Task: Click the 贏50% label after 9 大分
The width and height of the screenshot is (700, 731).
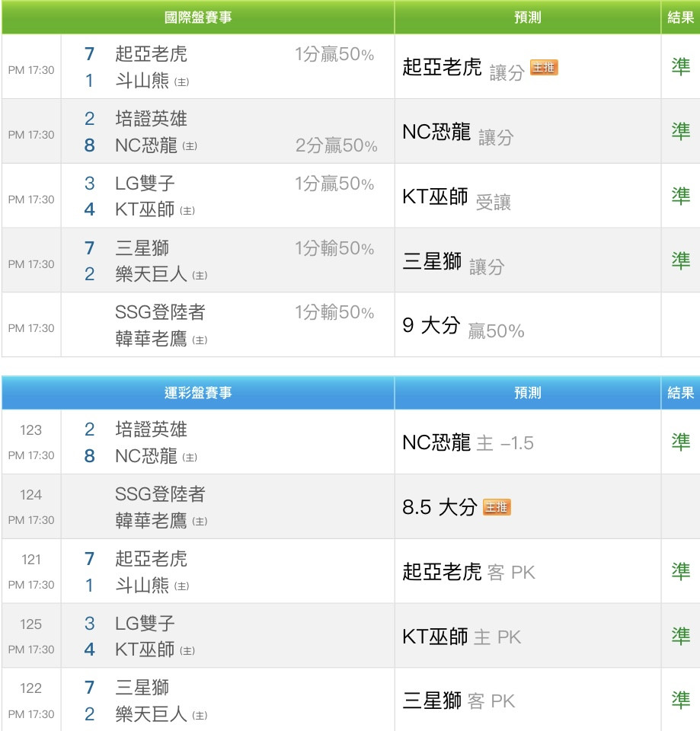Action: tap(496, 331)
